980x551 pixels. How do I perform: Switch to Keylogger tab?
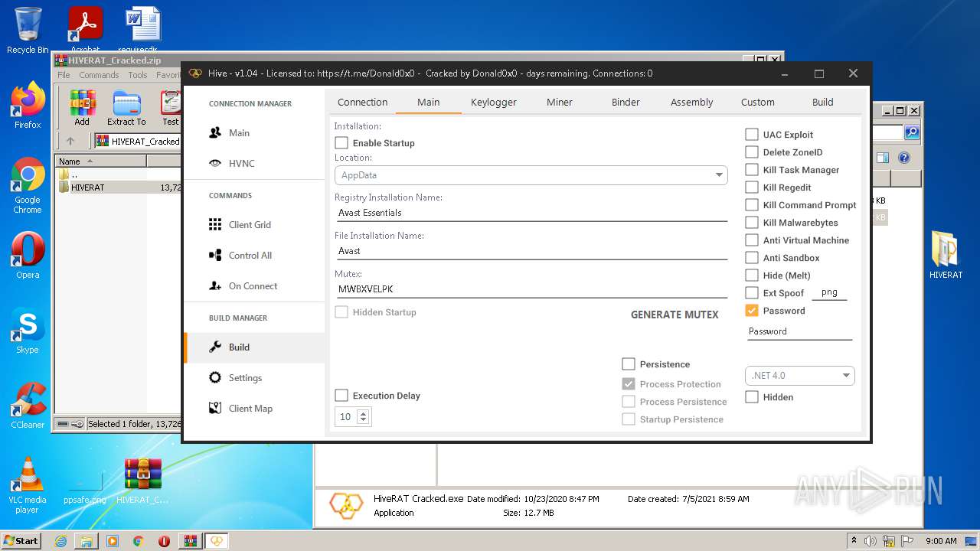[x=494, y=103]
